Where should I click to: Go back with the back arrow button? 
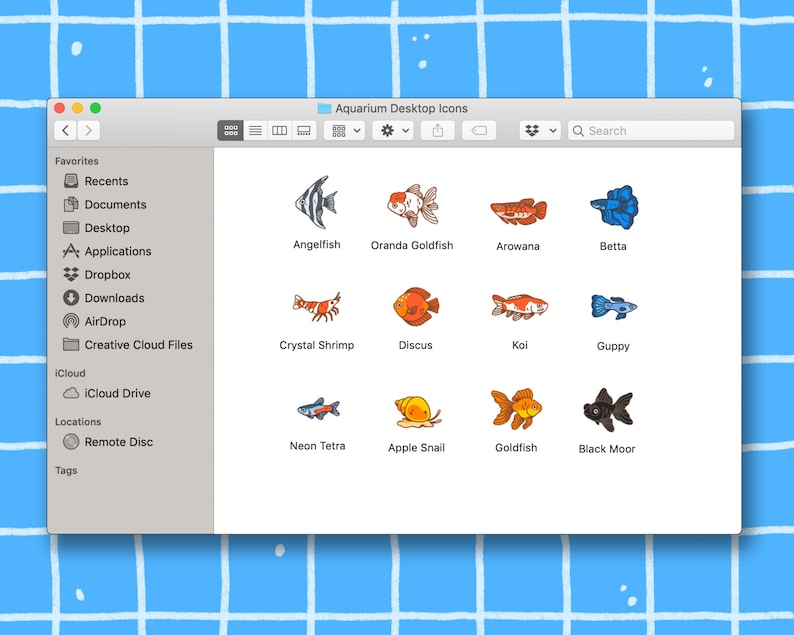[65, 131]
